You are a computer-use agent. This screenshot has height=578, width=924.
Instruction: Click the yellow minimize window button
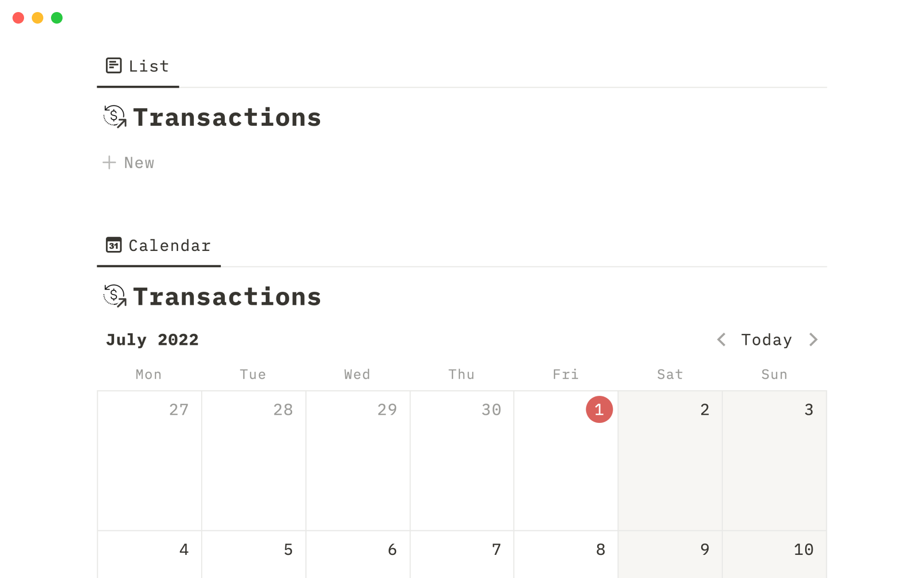38,18
